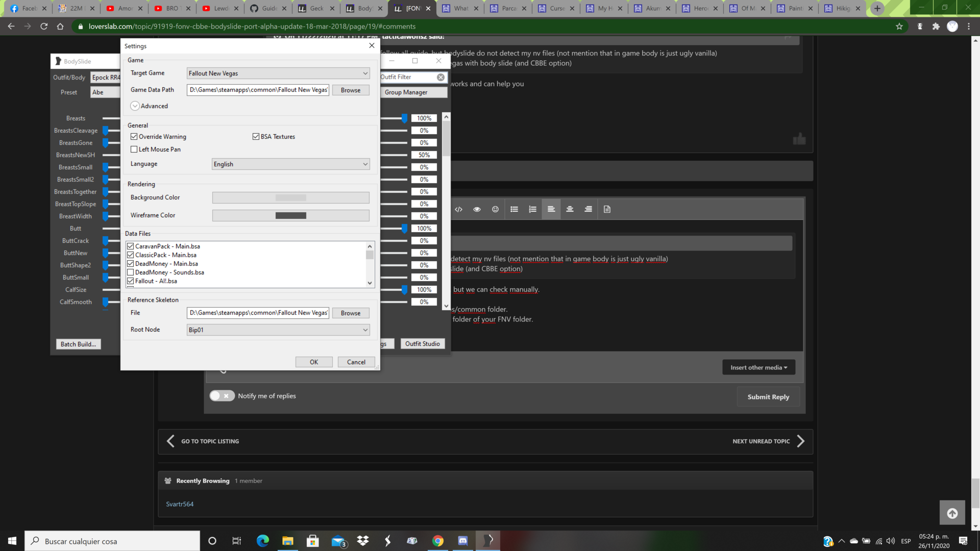
Task: Click Windows taskbar search box
Action: [112, 541]
